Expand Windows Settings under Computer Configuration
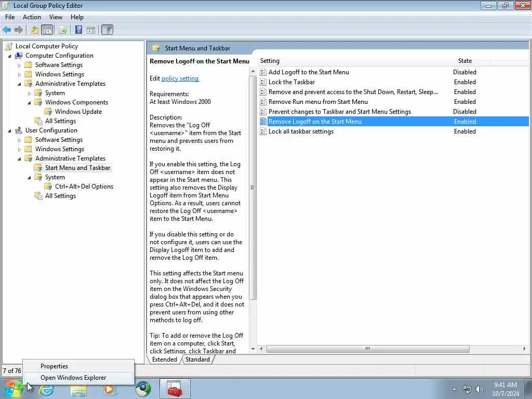This screenshot has height=399, width=532. (x=19, y=75)
